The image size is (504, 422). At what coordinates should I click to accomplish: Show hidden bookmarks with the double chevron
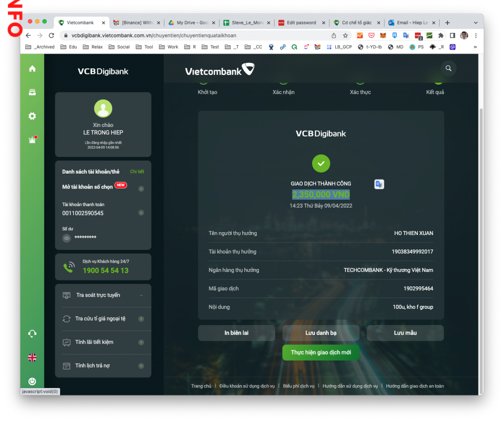(x=475, y=47)
